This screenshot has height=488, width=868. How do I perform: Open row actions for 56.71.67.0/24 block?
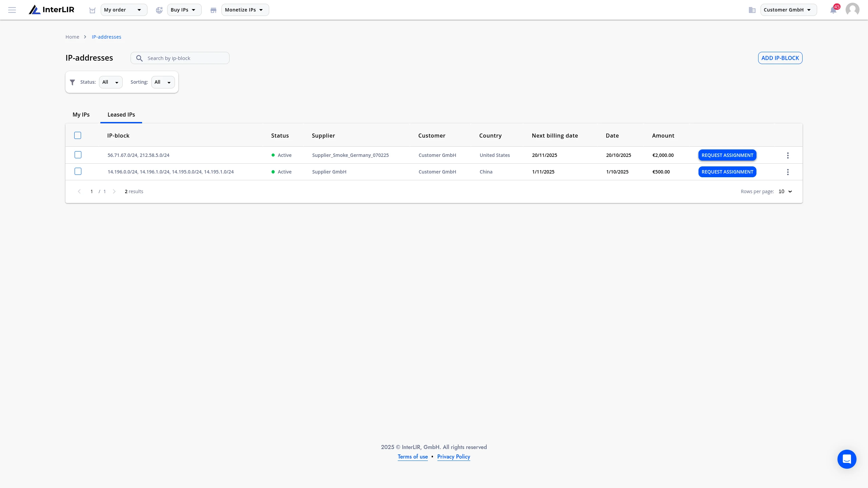[788, 155]
